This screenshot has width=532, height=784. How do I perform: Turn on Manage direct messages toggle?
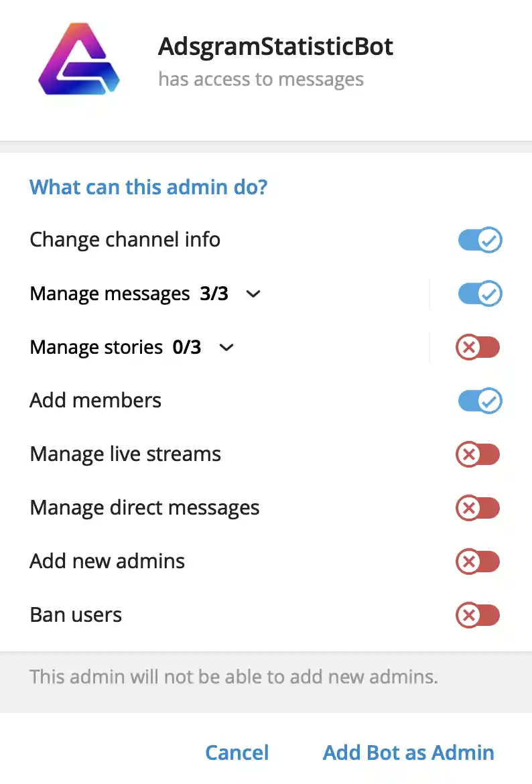(478, 508)
